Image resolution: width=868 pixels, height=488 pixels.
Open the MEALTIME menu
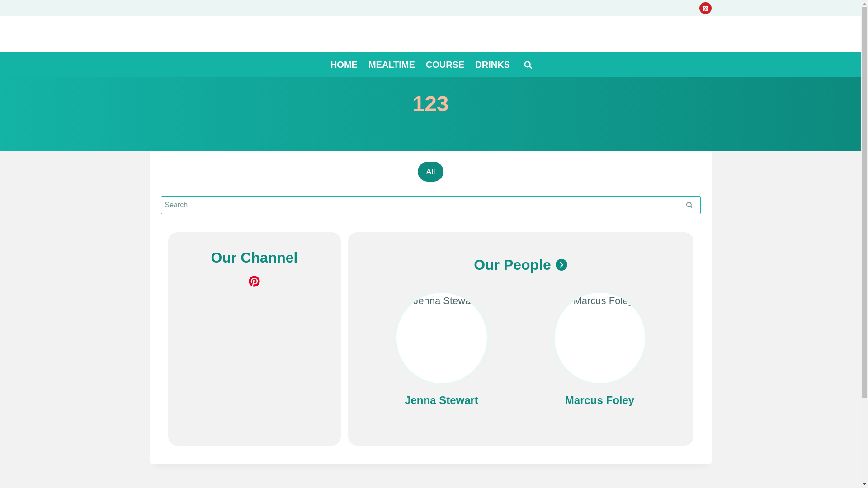click(392, 65)
